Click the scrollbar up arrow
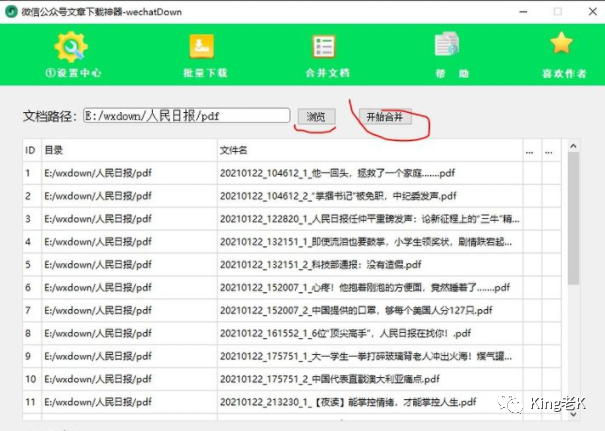Viewport: 605px width, 431px height. [573, 146]
